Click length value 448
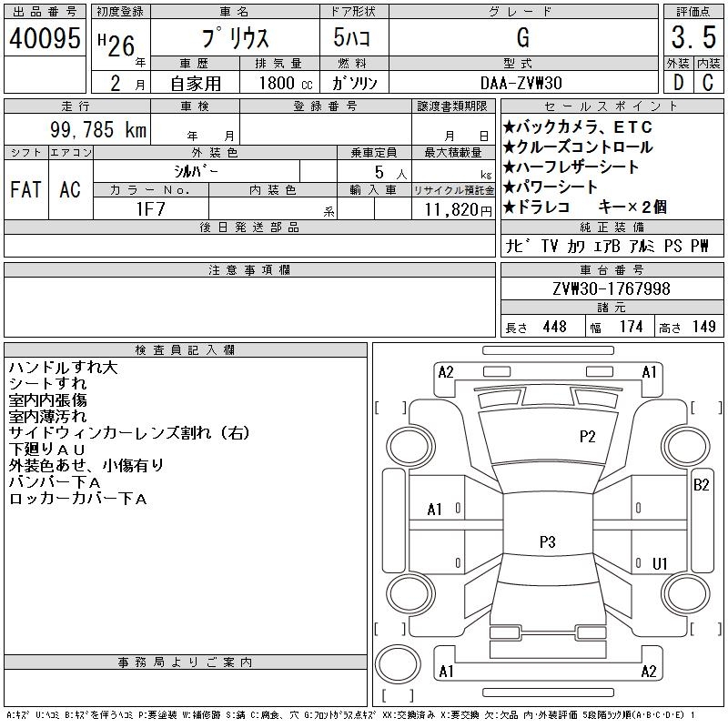This screenshot has width=728, height=728. pyautogui.click(x=554, y=327)
